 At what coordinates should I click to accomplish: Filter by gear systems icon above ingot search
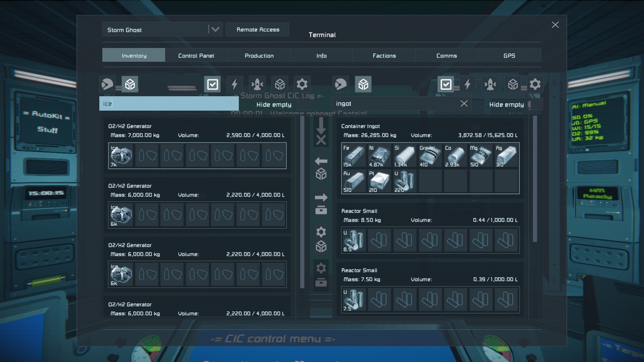(x=535, y=84)
